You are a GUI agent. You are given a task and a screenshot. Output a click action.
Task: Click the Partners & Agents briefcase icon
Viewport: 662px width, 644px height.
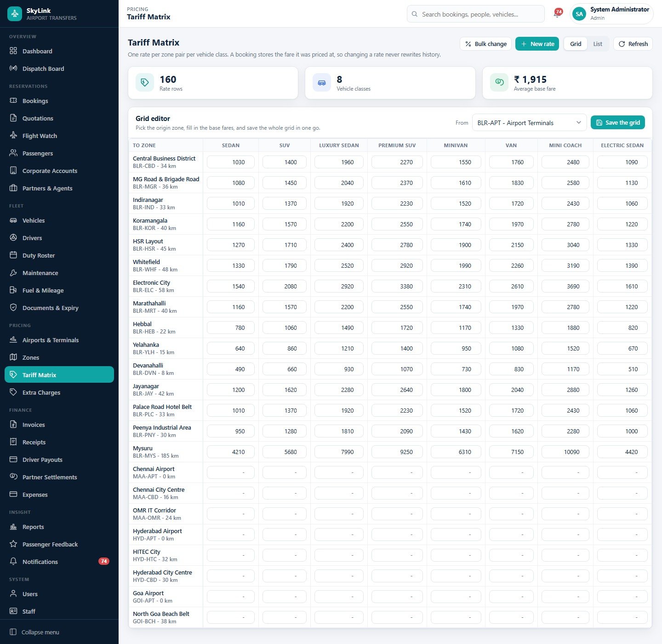pos(13,188)
